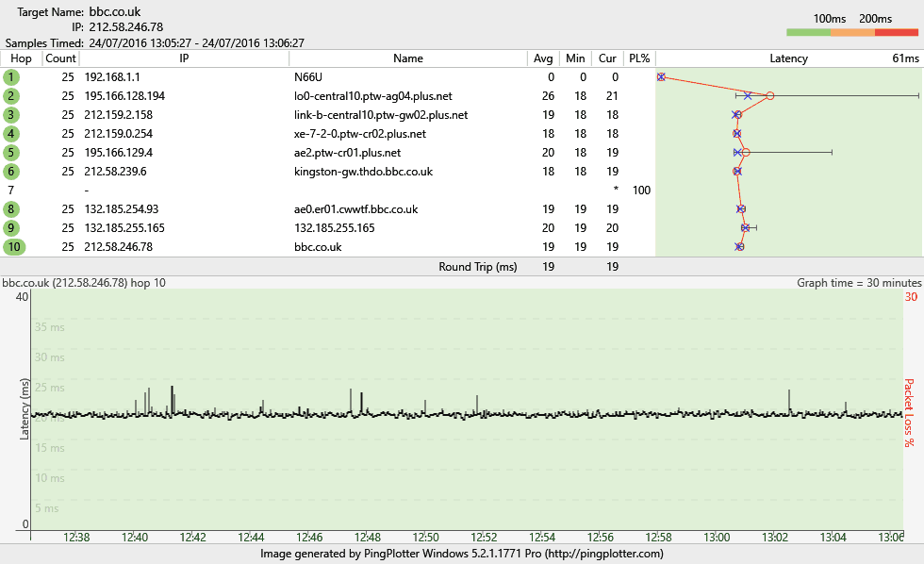Select hop 6 badge for kingston-gw.thdo.bbc.co.uk
Screen dimensions: 924x564
pos(10,171)
